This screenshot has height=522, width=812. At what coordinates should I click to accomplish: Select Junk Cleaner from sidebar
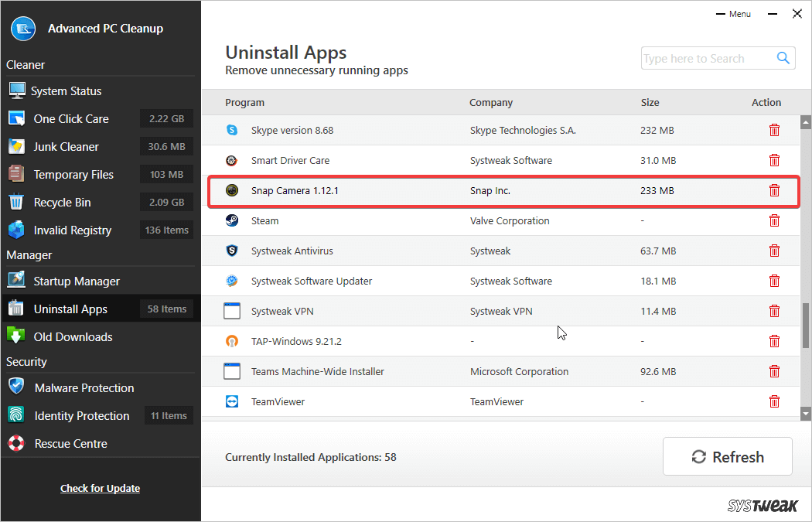click(x=66, y=147)
